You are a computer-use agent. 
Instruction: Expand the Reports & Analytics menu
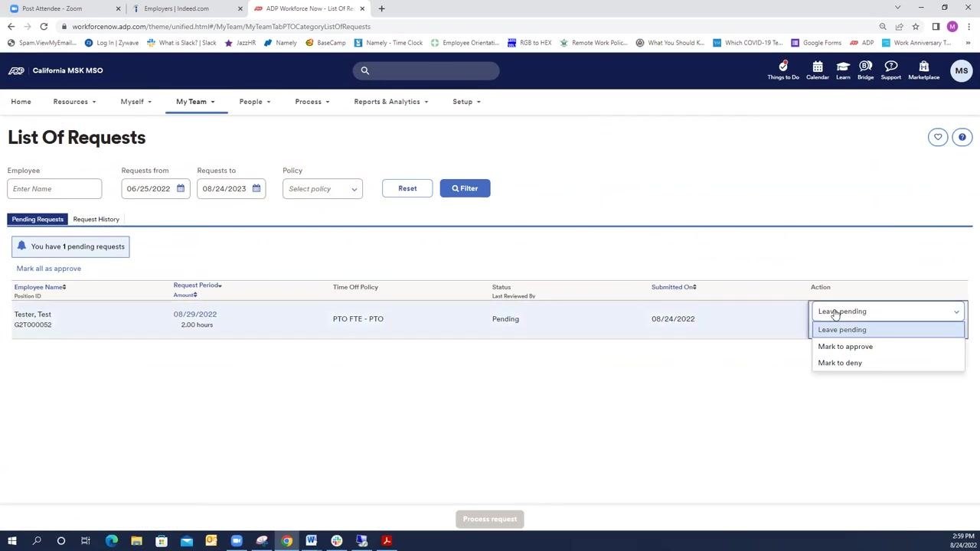coord(390,102)
